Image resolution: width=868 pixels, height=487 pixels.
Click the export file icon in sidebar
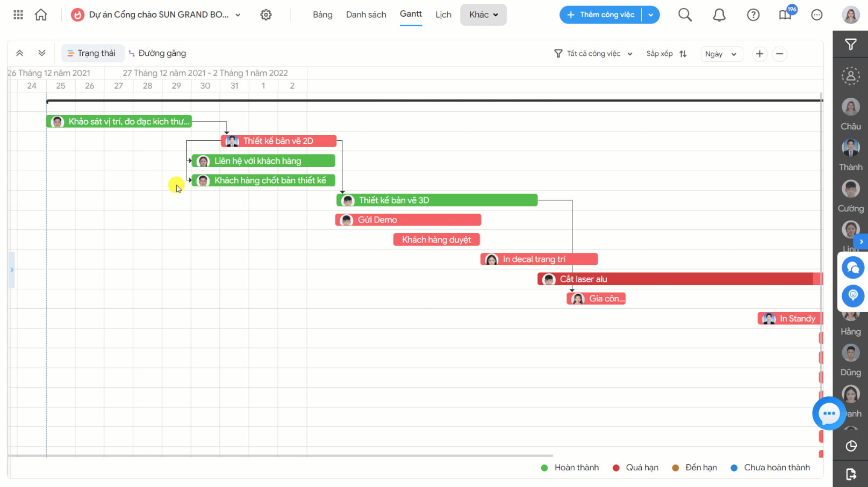851,474
